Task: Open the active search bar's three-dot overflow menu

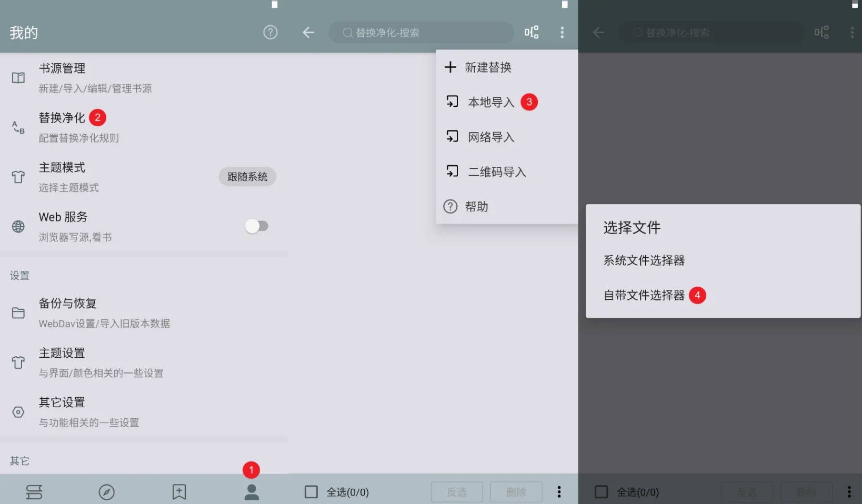Action: click(x=562, y=33)
